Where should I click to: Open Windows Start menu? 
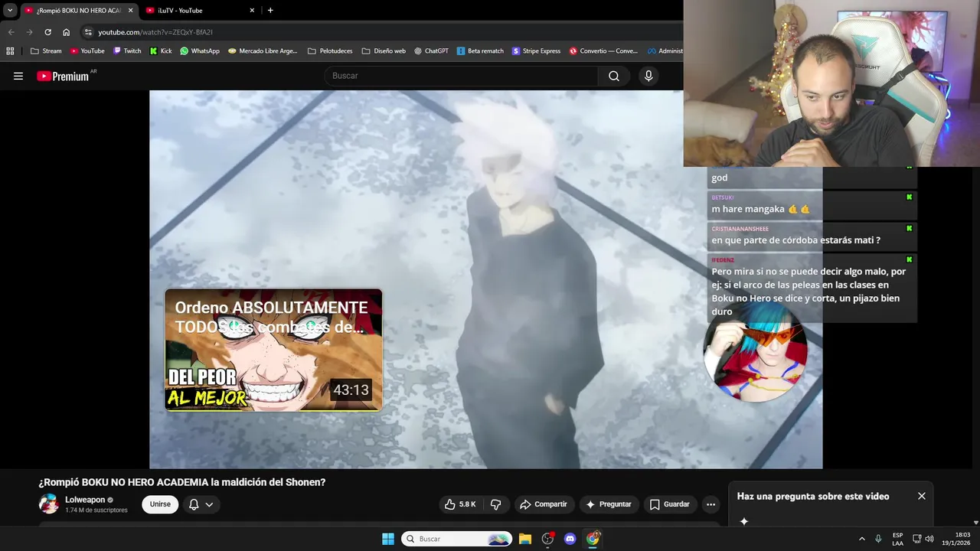[388, 539]
